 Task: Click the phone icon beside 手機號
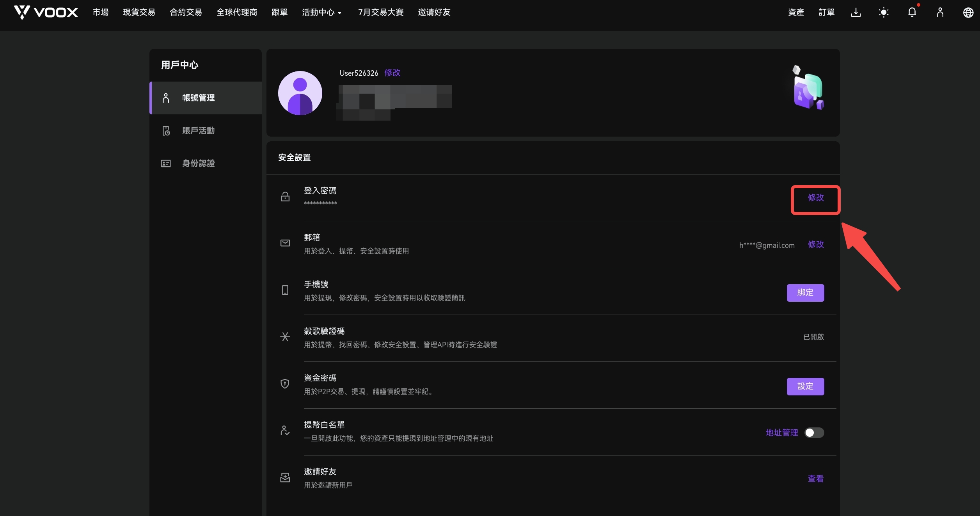pyautogui.click(x=285, y=290)
